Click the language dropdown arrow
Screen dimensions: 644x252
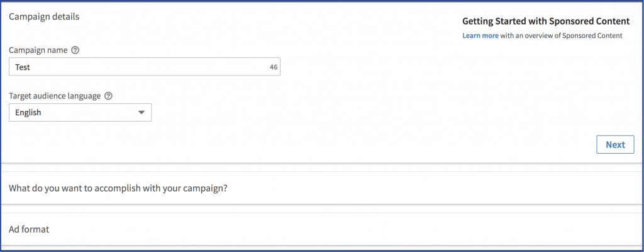pos(142,112)
